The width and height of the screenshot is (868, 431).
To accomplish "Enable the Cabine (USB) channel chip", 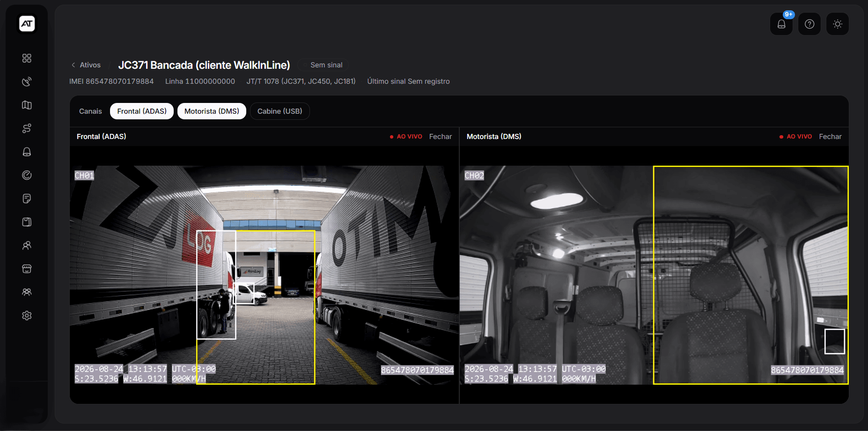I will coord(280,111).
